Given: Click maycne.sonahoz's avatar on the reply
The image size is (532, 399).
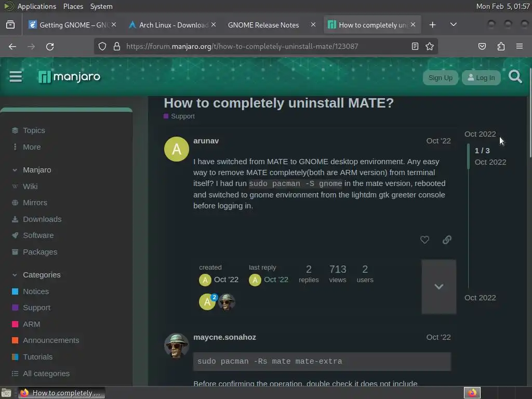Looking at the screenshot, I should coord(177,345).
